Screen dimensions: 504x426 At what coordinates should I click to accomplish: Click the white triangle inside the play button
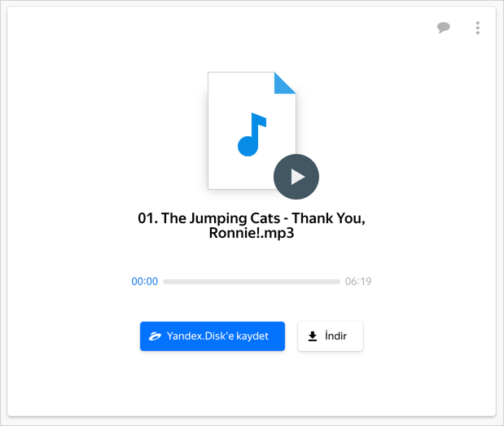click(298, 177)
